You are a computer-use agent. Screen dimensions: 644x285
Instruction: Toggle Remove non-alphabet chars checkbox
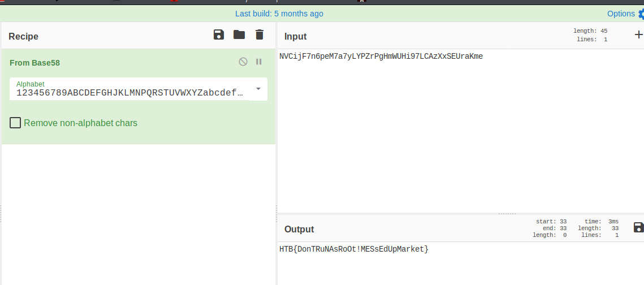point(16,123)
